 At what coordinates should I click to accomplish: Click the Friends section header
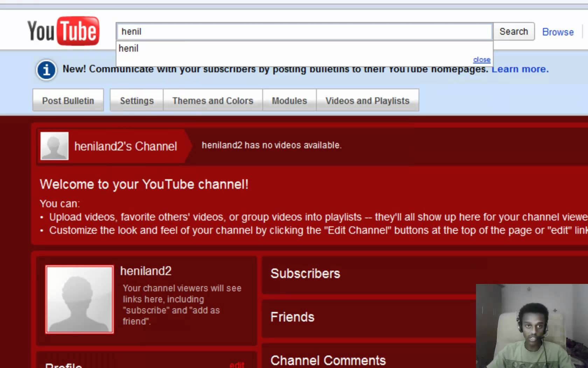[292, 317]
